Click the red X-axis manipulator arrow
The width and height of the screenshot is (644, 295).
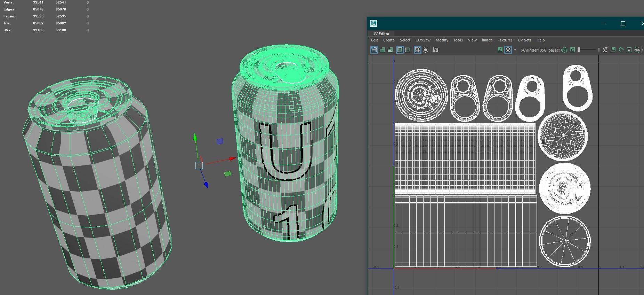tap(232, 159)
